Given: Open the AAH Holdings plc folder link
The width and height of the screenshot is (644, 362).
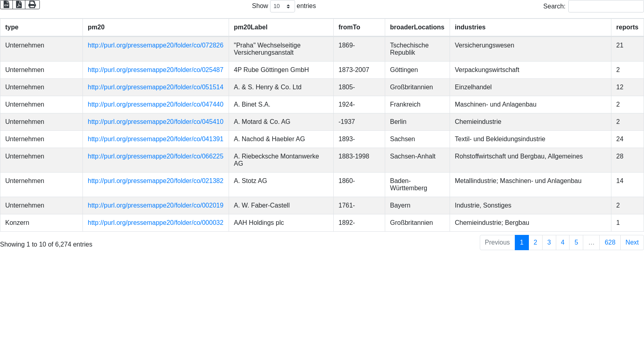Looking at the screenshot, I should (x=155, y=223).
